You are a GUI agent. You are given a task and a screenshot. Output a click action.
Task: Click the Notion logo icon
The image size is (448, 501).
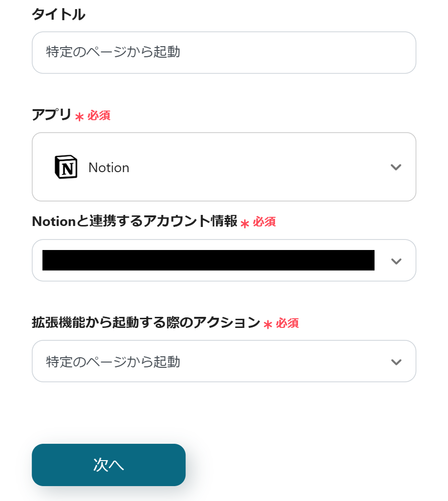[x=65, y=167]
